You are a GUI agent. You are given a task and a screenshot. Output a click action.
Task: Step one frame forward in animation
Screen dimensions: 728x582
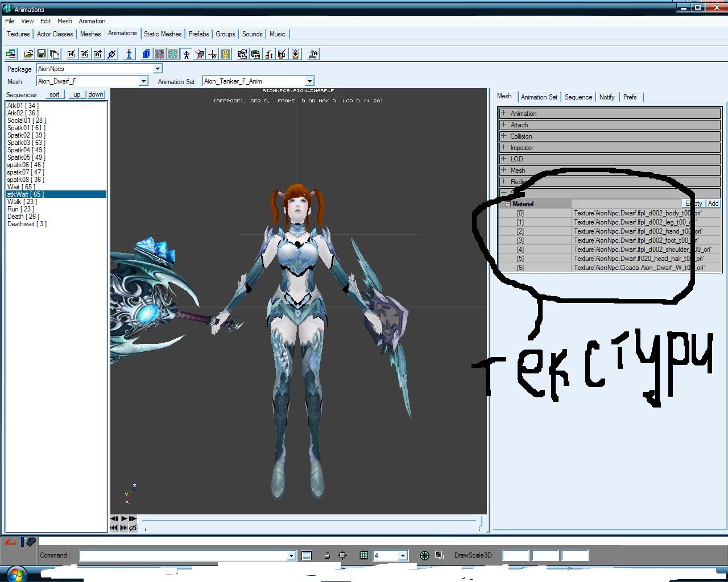click(133, 518)
